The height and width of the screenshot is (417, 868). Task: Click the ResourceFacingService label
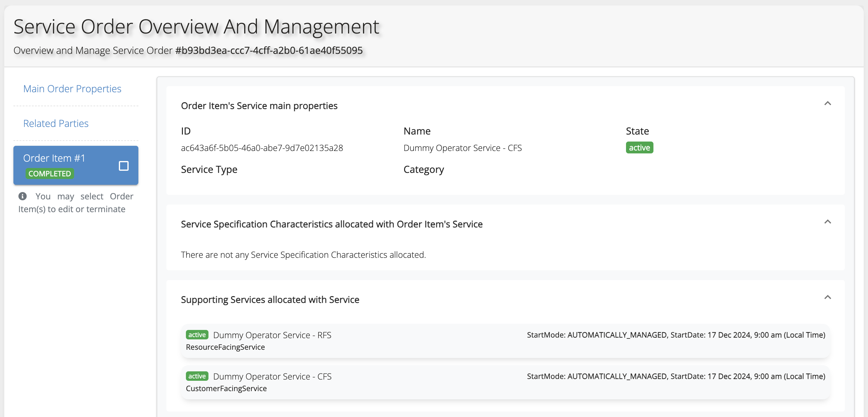[225, 347]
